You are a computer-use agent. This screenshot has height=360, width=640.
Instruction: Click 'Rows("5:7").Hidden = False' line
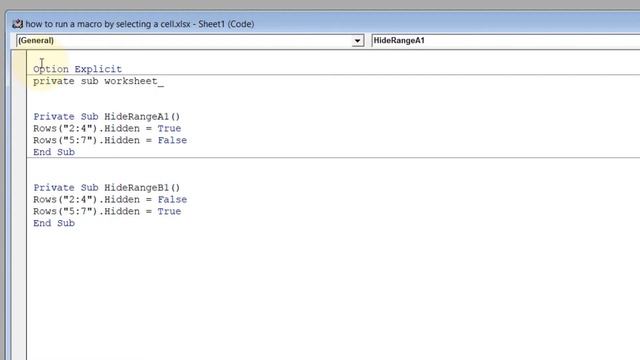(110, 140)
